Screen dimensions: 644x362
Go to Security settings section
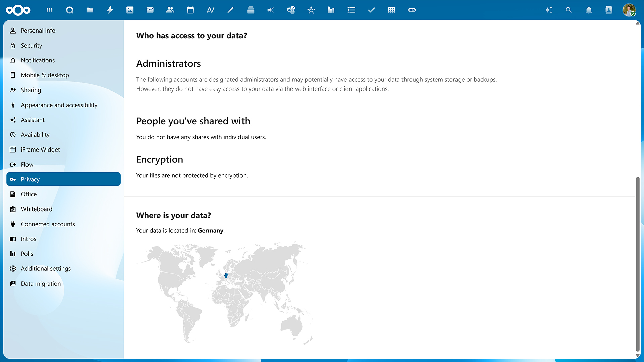click(31, 45)
